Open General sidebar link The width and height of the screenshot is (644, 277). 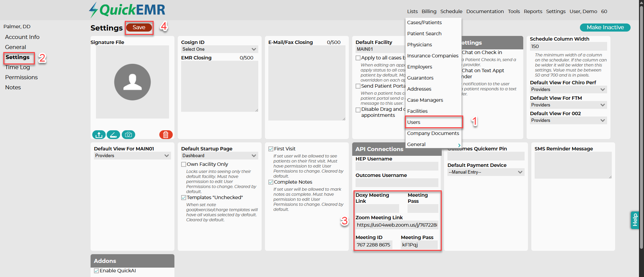click(15, 47)
